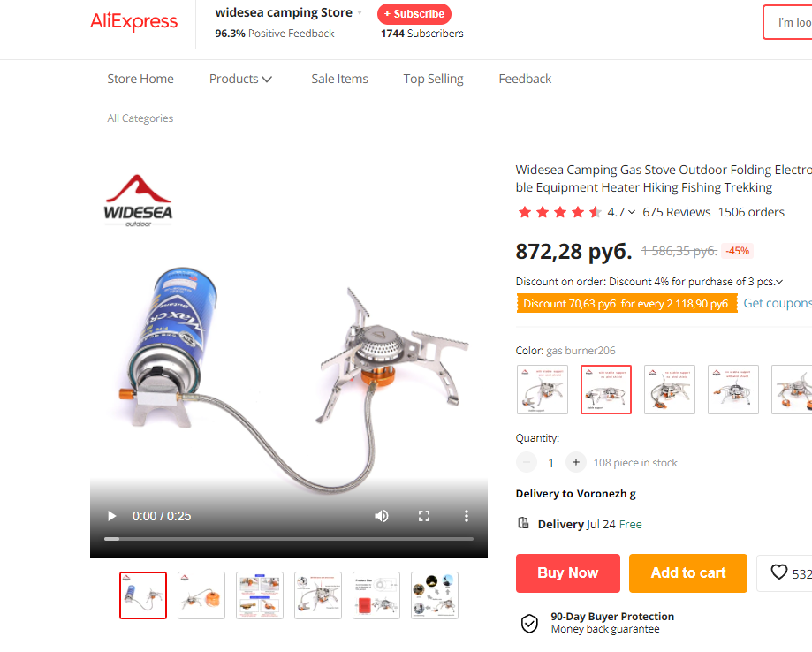Click the Add to cart button
This screenshot has height=652, width=812.
687,572
